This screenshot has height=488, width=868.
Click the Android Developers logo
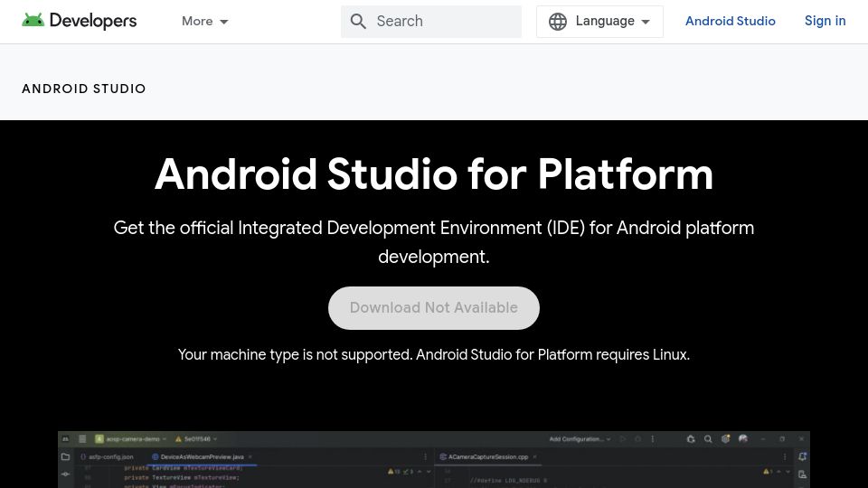click(x=80, y=21)
